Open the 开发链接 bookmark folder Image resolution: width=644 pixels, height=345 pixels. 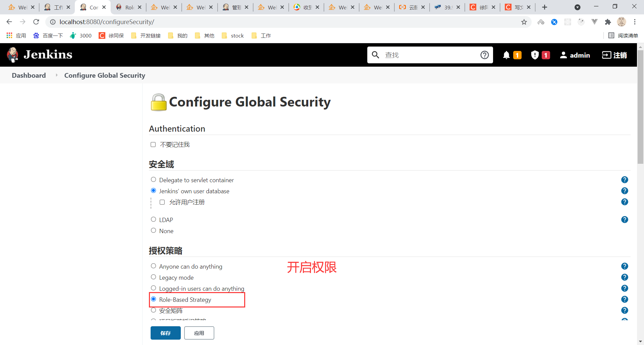point(146,36)
